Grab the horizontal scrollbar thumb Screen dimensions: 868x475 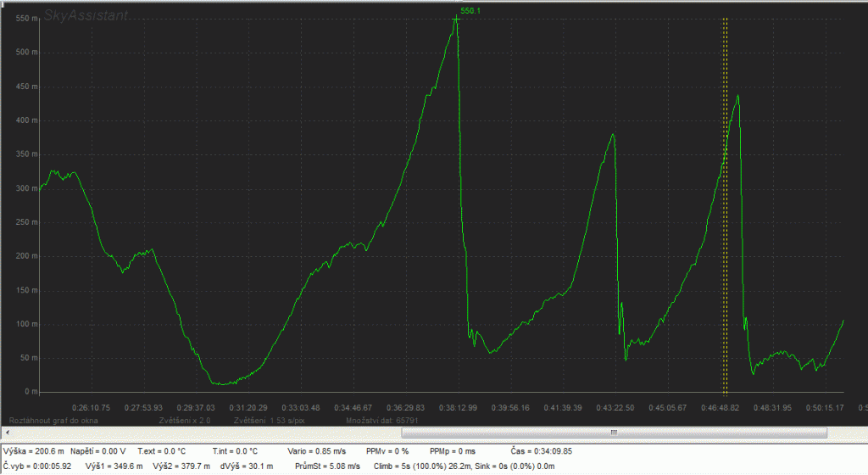click(610, 433)
